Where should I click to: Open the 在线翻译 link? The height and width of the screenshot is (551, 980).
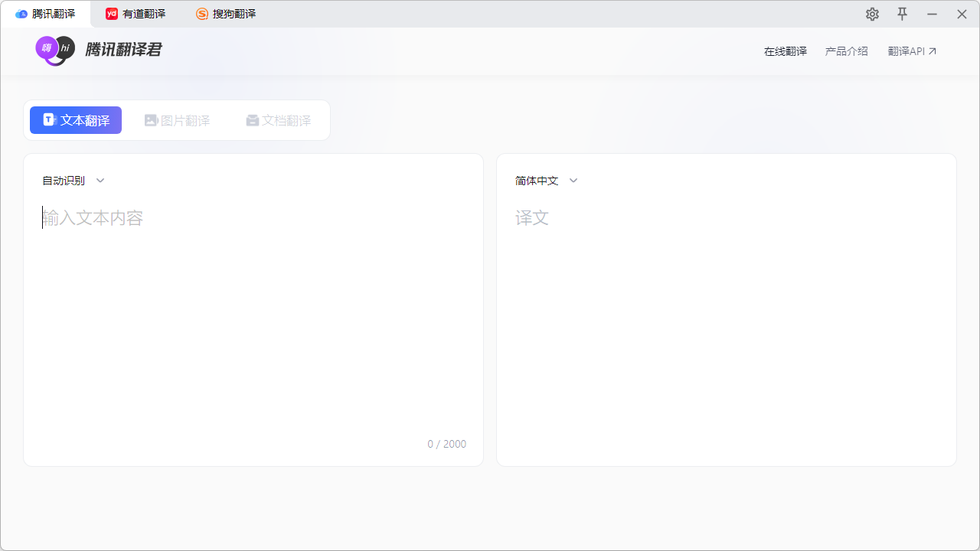point(786,51)
